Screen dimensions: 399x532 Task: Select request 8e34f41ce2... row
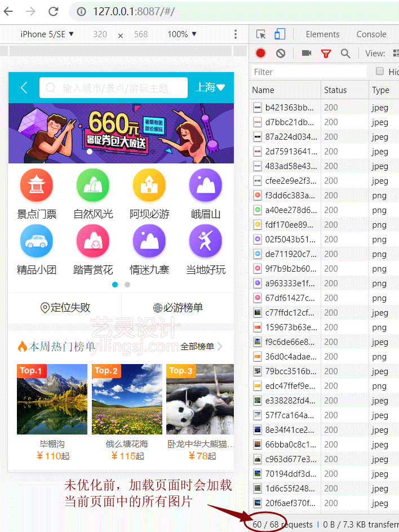coord(324,429)
